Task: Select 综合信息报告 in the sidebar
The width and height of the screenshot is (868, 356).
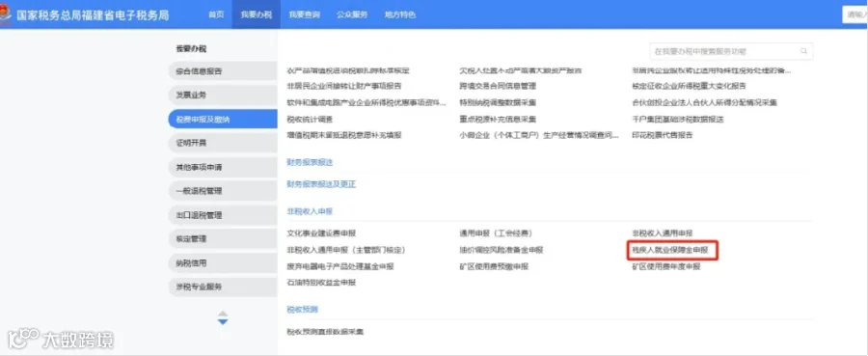Action: tap(223, 70)
